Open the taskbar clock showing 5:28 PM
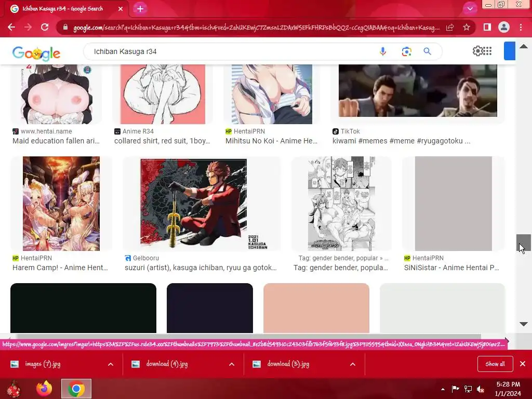532x399 pixels. click(x=508, y=389)
